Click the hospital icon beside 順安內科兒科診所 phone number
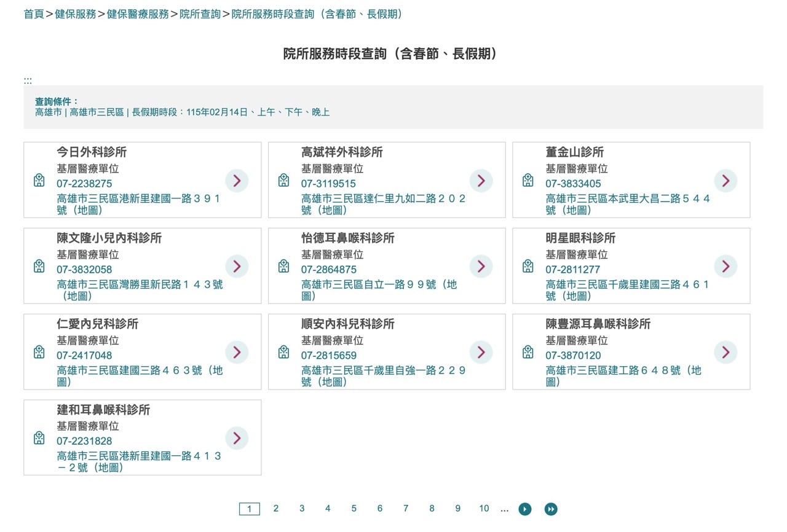Viewport: 787px width, 532px height. click(x=283, y=352)
